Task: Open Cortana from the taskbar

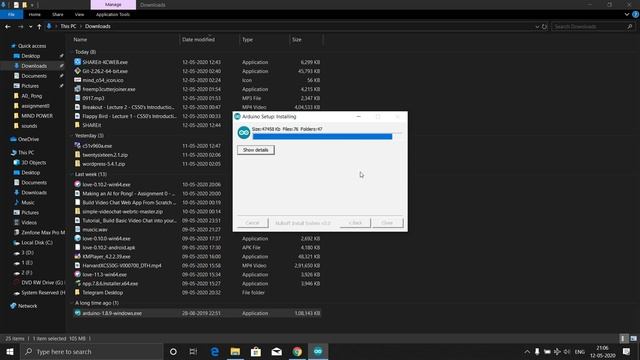Action: click(x=173, y=351)
